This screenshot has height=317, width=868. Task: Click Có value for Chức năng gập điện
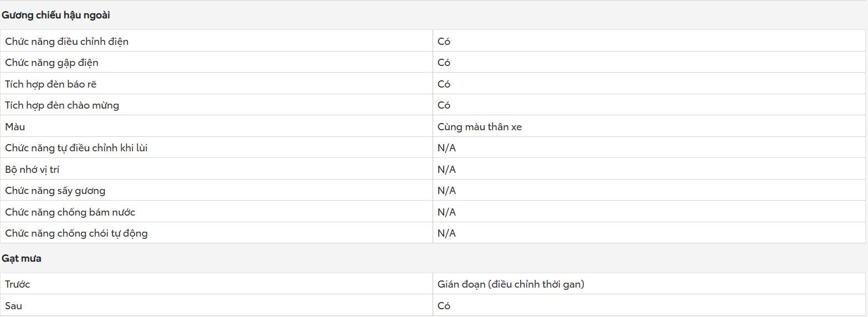(x=444, y=63)
